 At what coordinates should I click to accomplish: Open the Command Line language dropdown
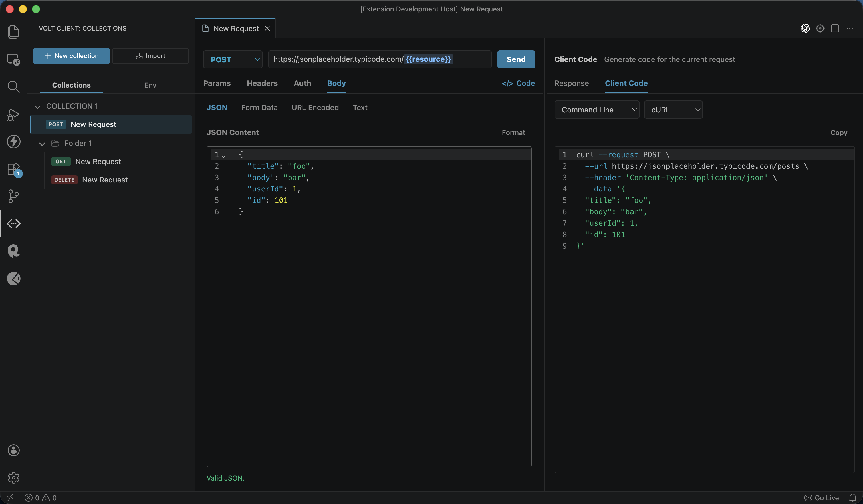click(x=596, y=110)
